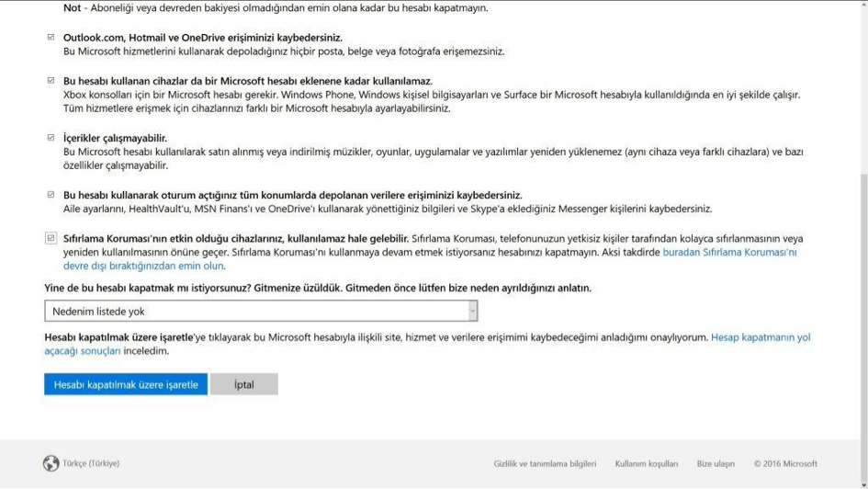Image resolution: width=868 pixels, height=489 pixels.
Task: Click 'Hesabı kapatılmak üzere işaretle' button
Action: click(x=126, y=384)
